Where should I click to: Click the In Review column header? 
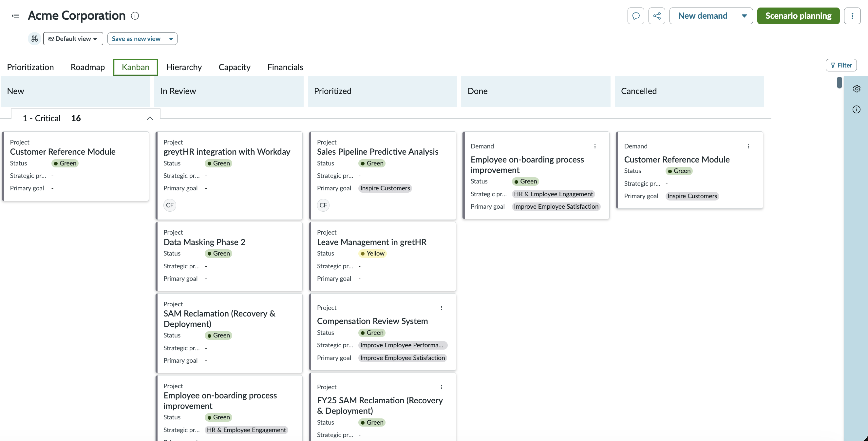(x=229, y=91)
